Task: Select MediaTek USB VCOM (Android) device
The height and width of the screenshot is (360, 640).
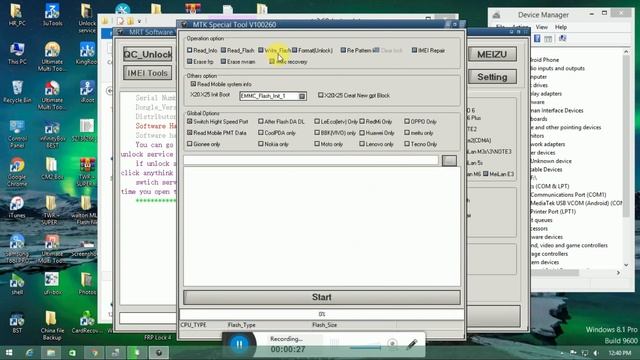Action: pos(577,203)
